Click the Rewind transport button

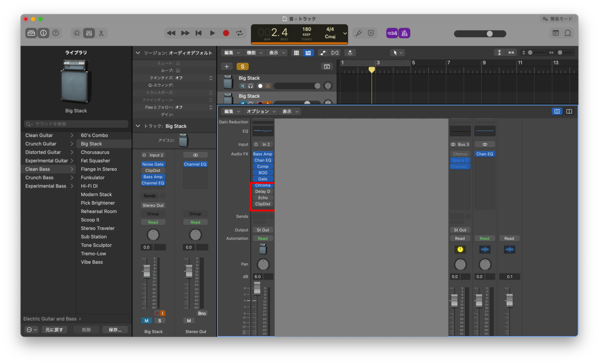click(x=171, y=33)
